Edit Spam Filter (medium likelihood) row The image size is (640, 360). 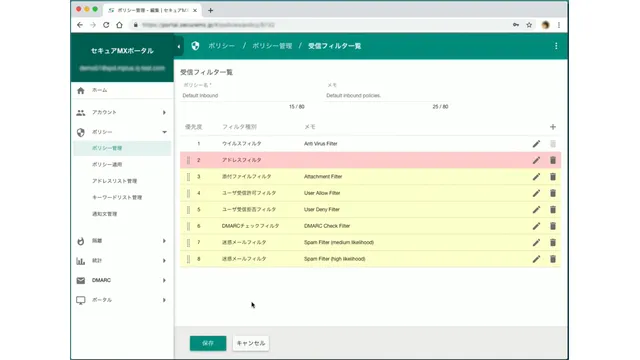536,242
